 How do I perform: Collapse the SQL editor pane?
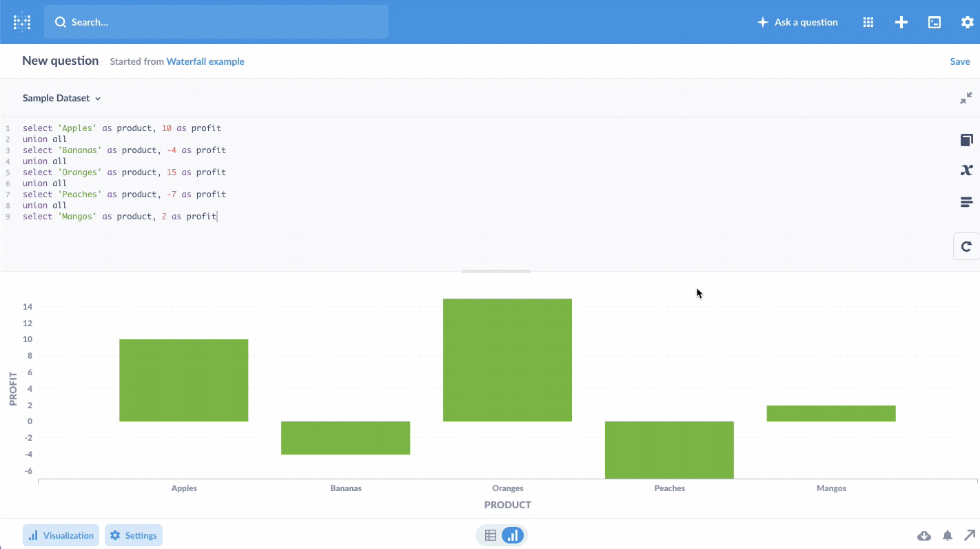[x=966, y=97]
